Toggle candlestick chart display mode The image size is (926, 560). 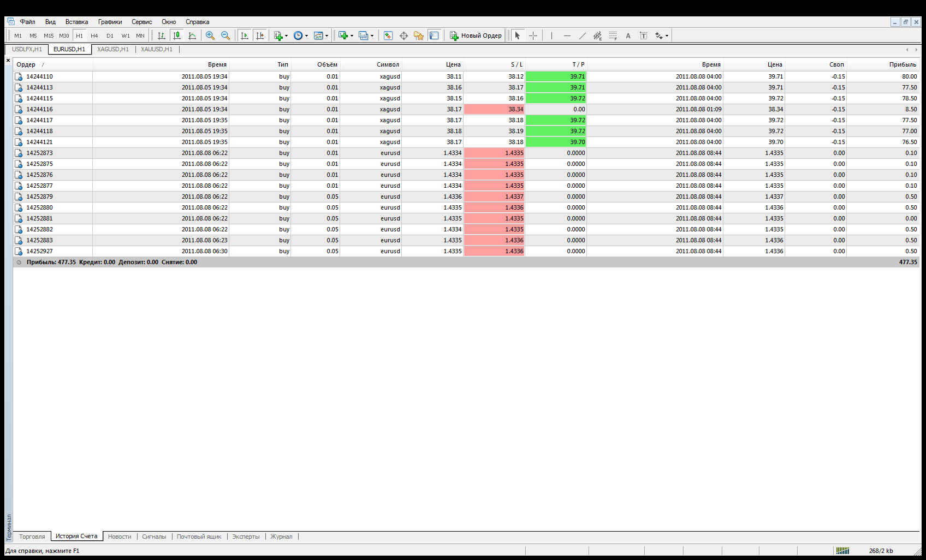(177, 35)
